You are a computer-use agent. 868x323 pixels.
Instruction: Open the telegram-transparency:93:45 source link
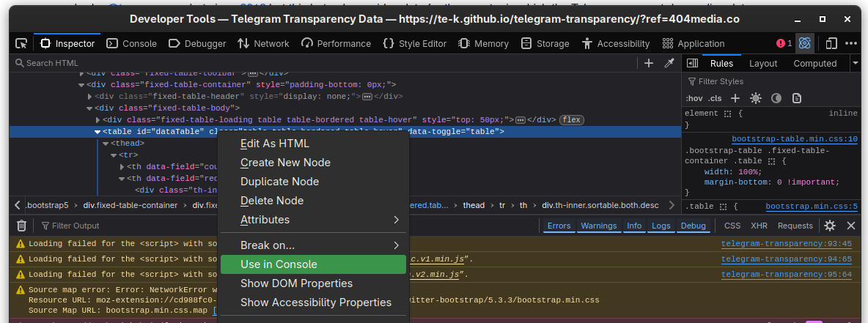[x=786, y=244]
